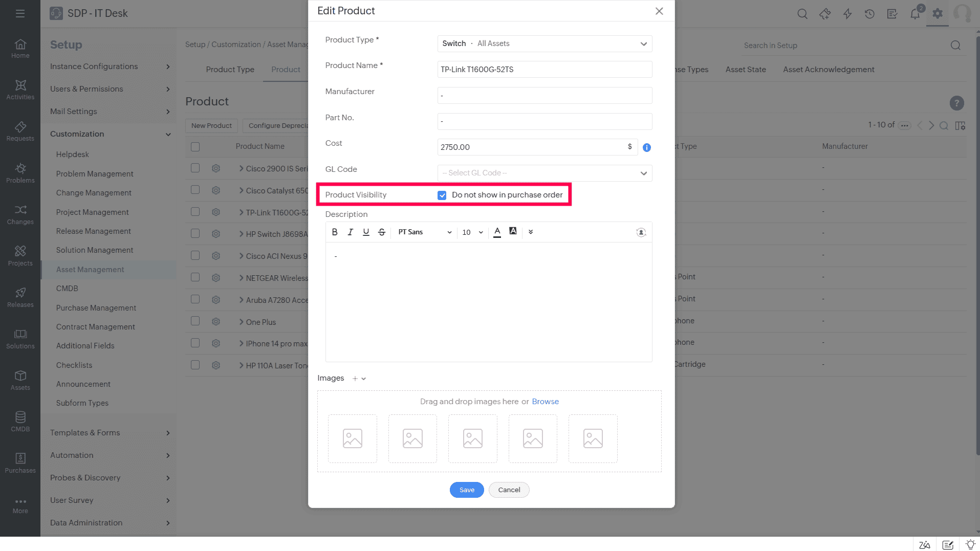
Task: Apply underline formatting icon
Action: [366, 232]
